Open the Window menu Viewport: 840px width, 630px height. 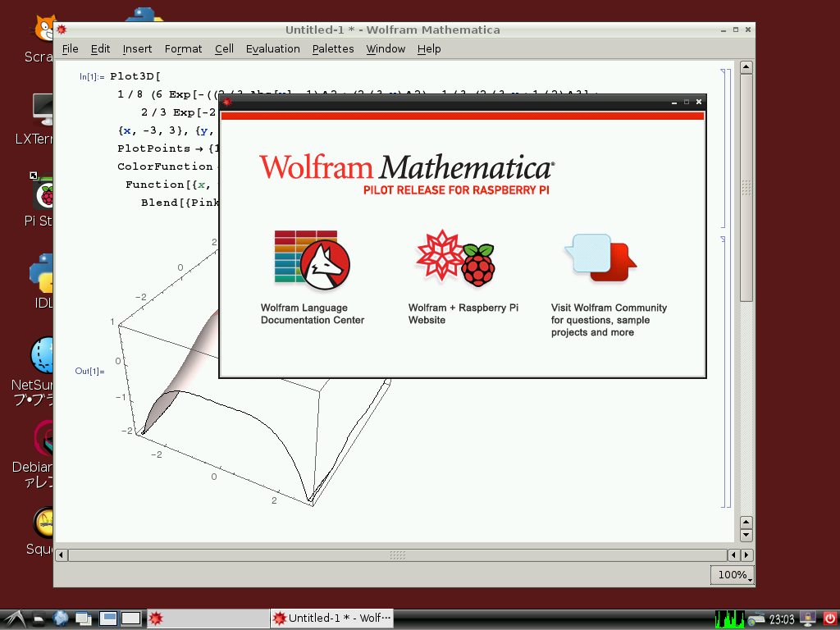[386, 48]
